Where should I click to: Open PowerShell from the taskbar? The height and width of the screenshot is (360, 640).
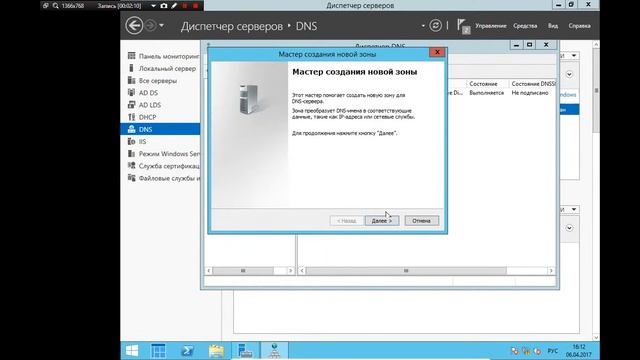[x=187, y=351]
